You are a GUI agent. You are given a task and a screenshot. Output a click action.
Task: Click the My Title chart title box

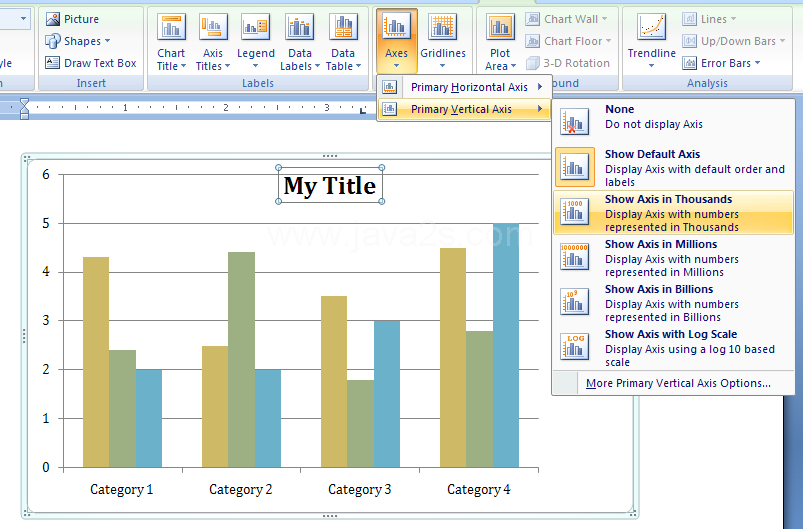[330, 185]
